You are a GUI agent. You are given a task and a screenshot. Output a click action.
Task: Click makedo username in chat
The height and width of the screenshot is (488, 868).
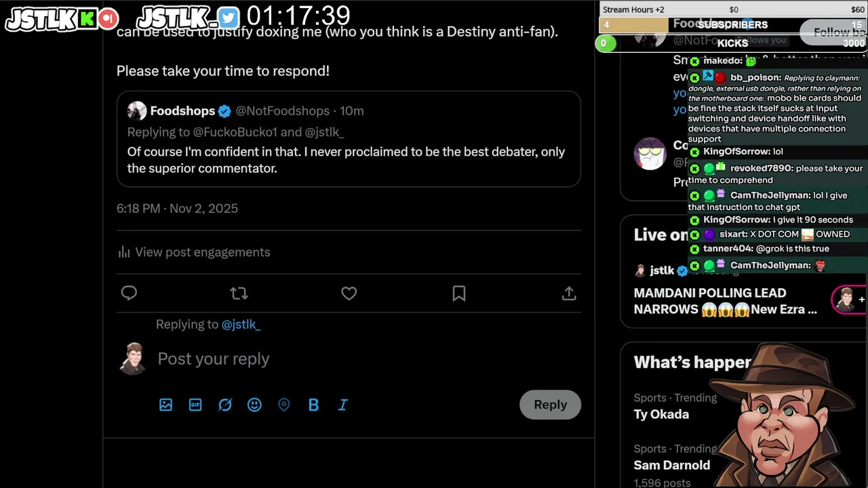click(x=723, y=61)
